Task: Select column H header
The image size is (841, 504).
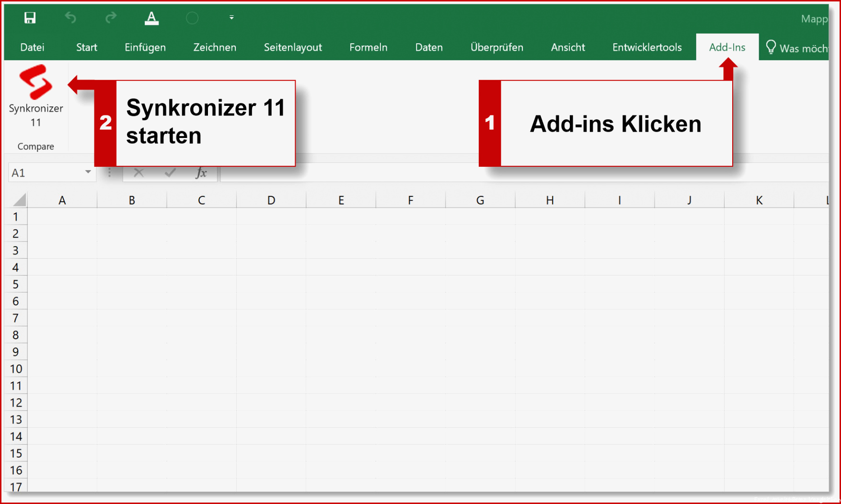Action: [550, 200]
